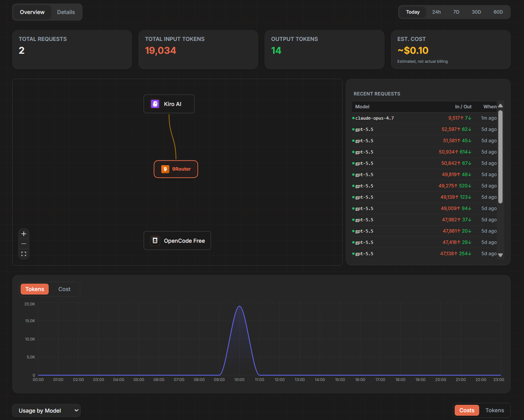524x420 pixels.
Task: Click the Recent Requests panel heading
Action: tap(377, 94)
